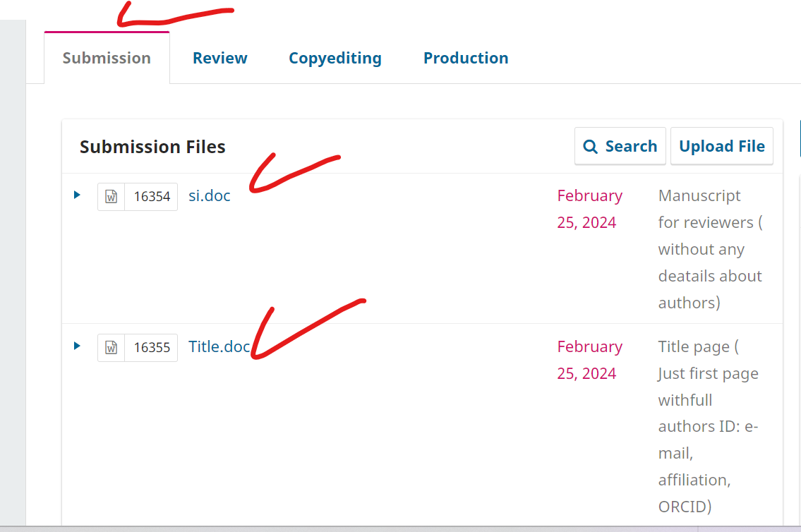Screen dimensions: 801x532
Task: Click file ID number 16355
Action: 152,347
